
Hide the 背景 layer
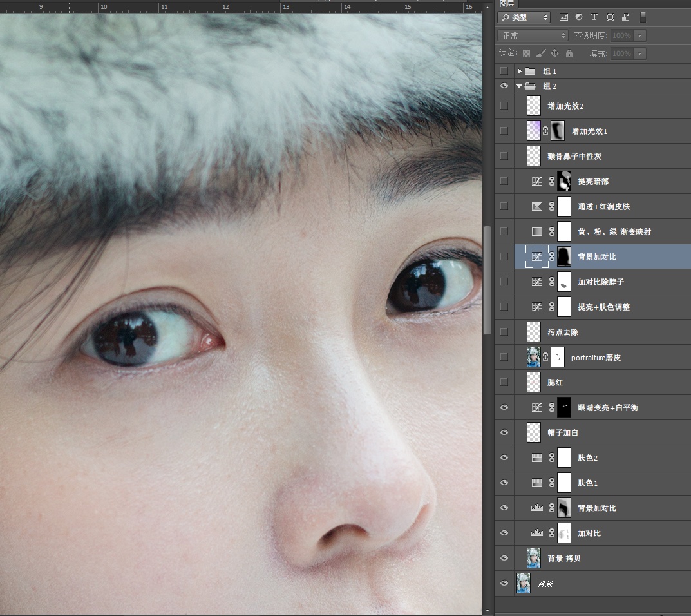[x=504, y=583]
